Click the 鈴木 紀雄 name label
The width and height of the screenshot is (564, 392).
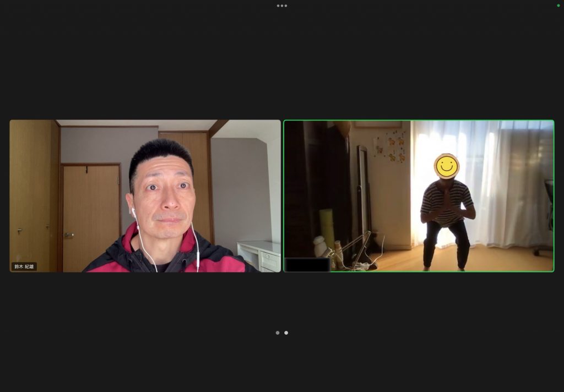24,266
